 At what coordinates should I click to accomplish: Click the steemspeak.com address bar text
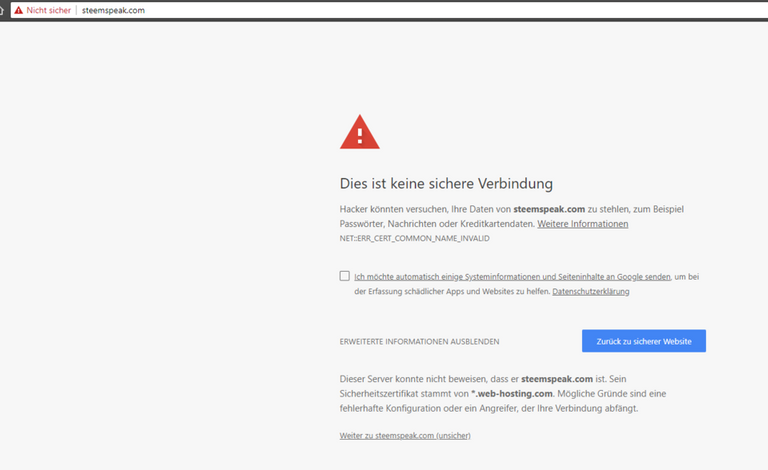click(x=113, y=10)
